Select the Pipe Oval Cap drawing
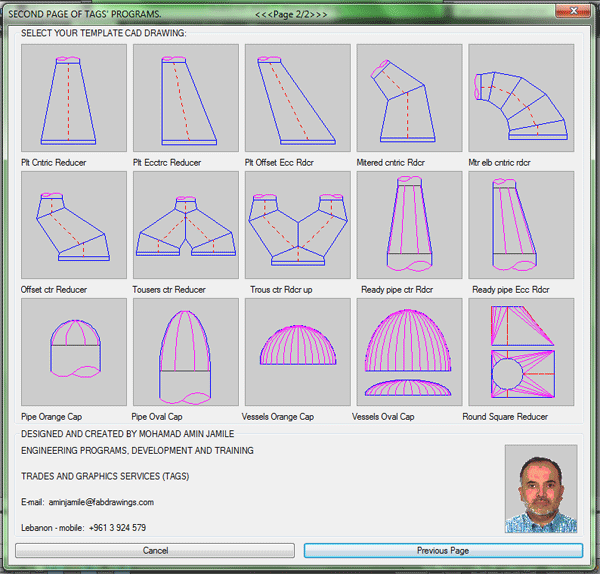 pyautogui.click(x=185, y=352)
